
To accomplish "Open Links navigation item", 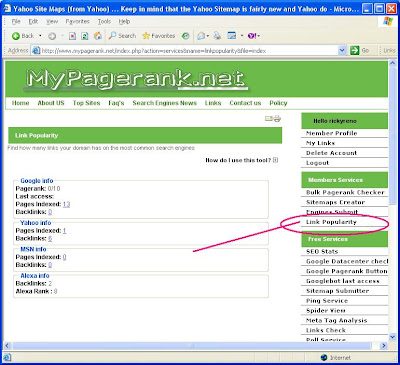I will pos(213,103).
